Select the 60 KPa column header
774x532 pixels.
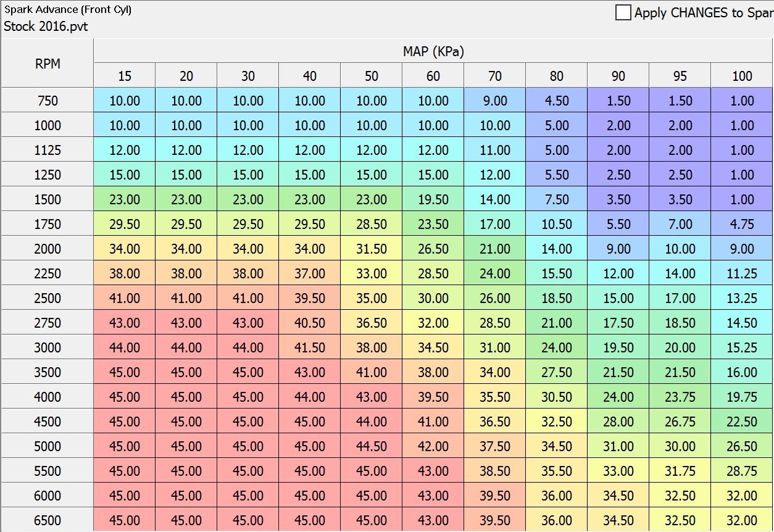pyautogui.click(x=433, y=75)
